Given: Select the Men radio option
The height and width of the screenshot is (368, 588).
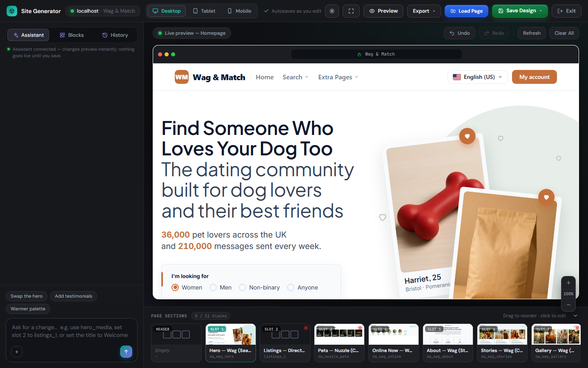Looking at the screenshot, I should (x=213, y=287).
